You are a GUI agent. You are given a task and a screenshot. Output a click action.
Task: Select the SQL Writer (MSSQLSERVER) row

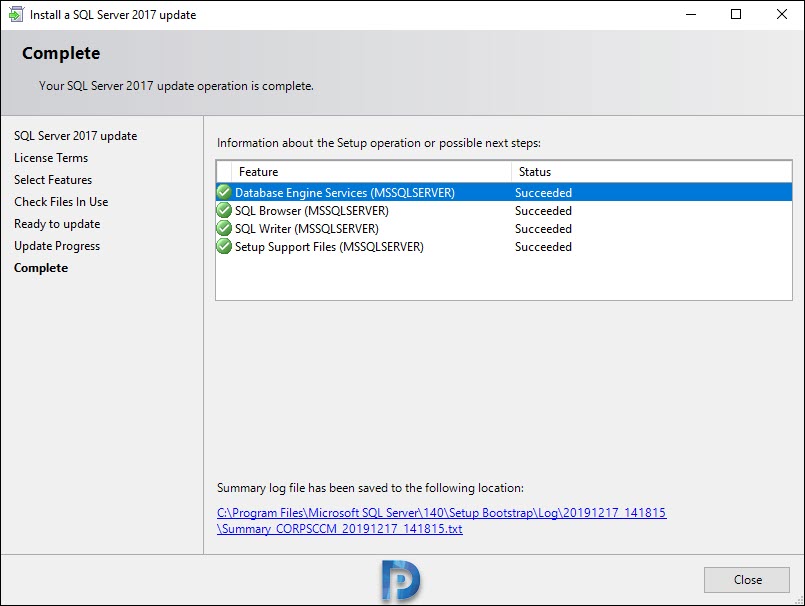coord(504,229)
